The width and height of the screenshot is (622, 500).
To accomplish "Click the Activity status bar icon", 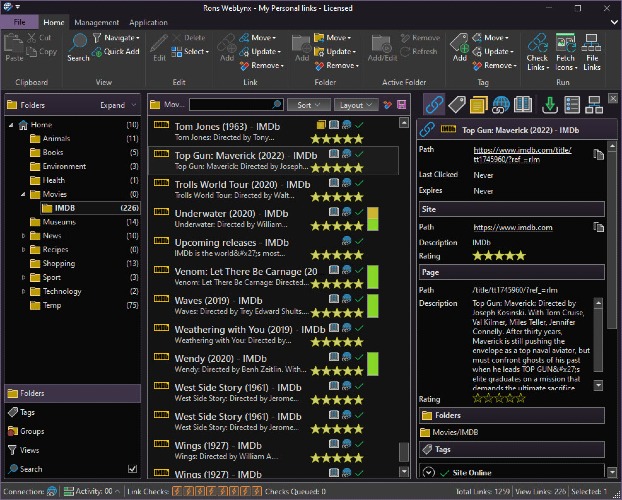I will 69,491.
